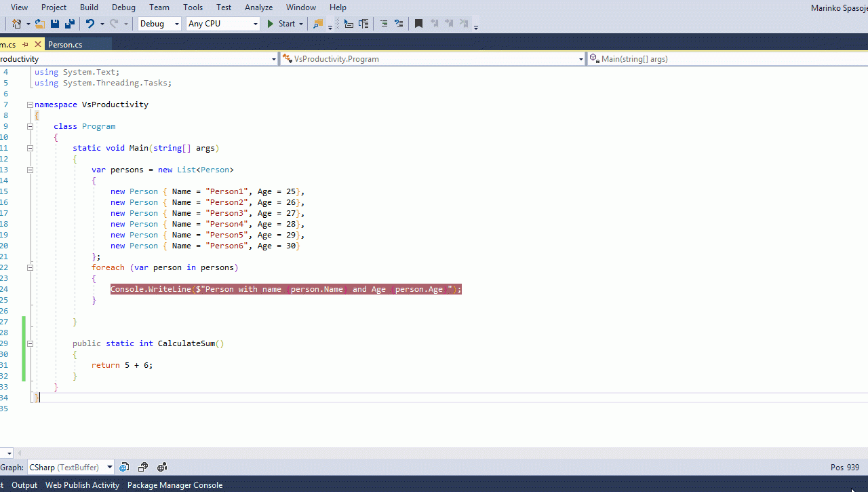Viewport: 868px width, 492px height.
Task: Open the Analyze menu
Action: [258, 7]
